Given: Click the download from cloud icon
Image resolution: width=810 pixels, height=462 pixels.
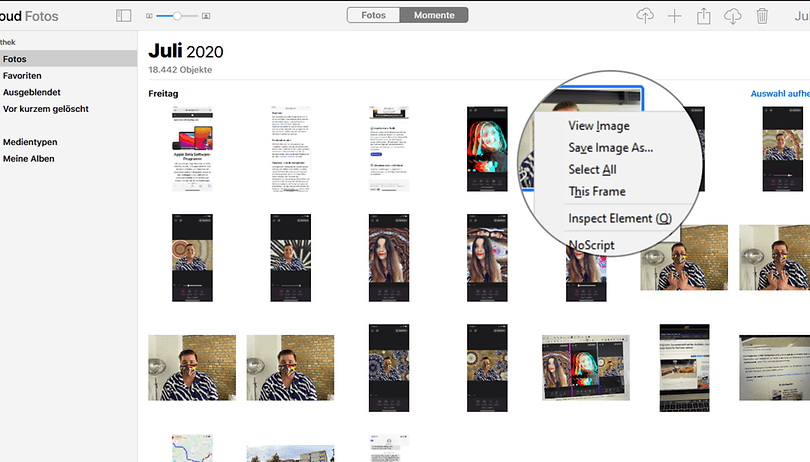Looking at the screenshot, I should pos(732,16).
